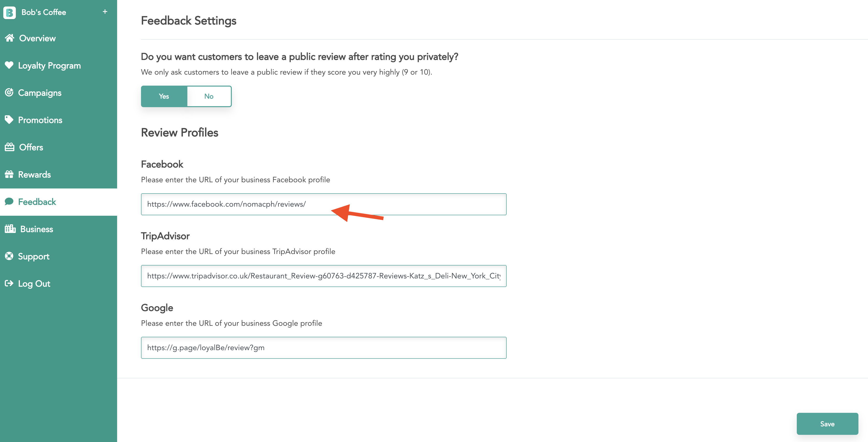Image resolution: width=868 pixels, height=442 pixels.
Task: Log Out of the account
Action: [x=34, y=283]
